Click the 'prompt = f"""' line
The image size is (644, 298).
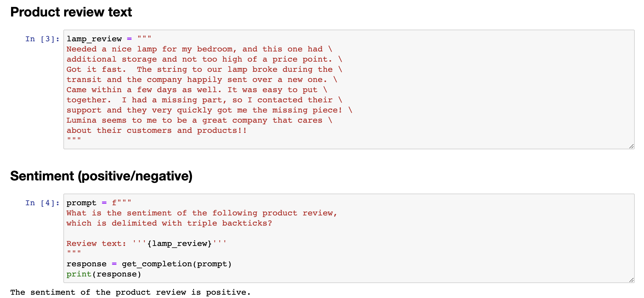pyautogui.click(x=99, y=203)
